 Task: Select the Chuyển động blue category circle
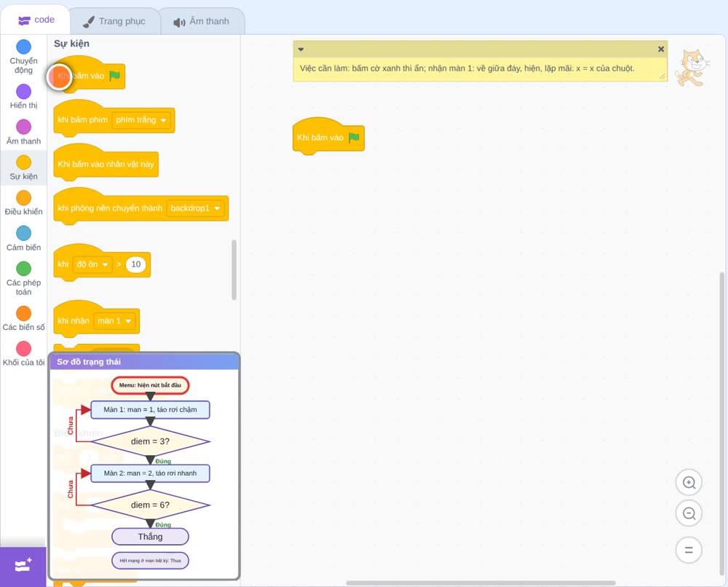[x=24, y=47]
